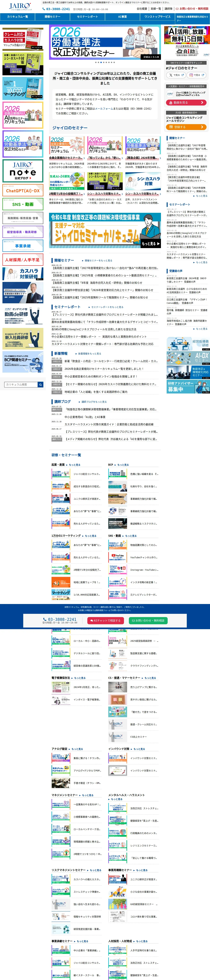The width and height of the screenshot is (210, 980).
Task: Click the phone icon in the blue floating bar
Action: tap(45, 619)
